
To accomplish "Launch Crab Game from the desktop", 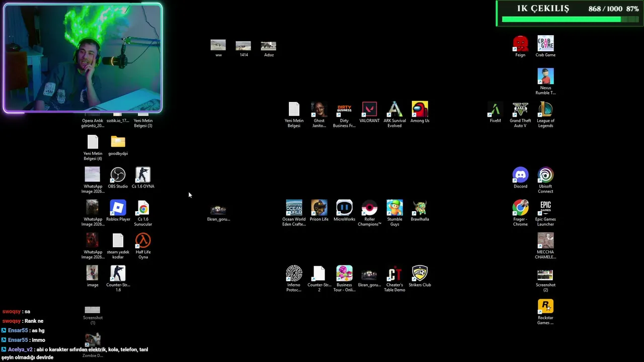I will tap(545, 46).
